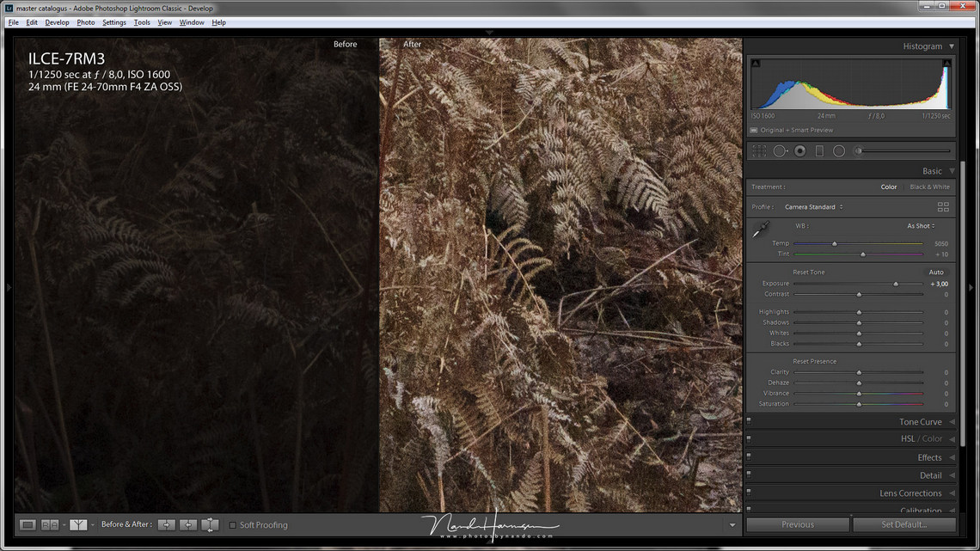Expand the HSL / Color panel

coord(952,438)
